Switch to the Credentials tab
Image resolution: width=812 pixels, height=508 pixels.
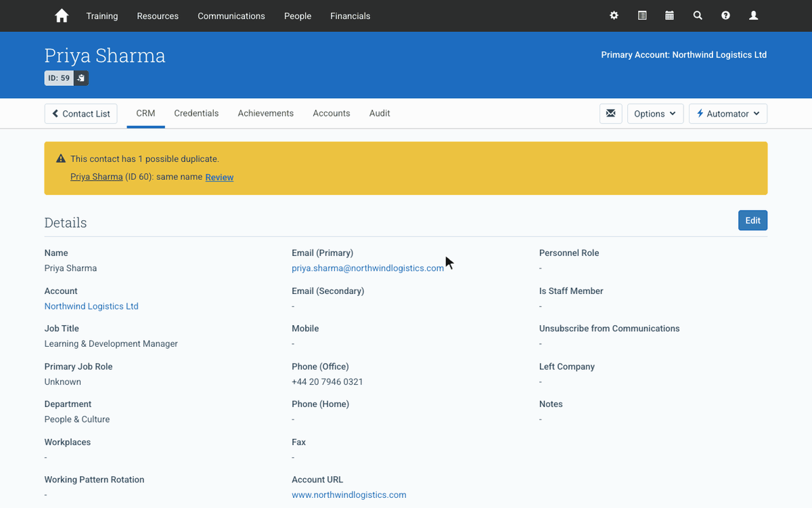coord(196,113)
